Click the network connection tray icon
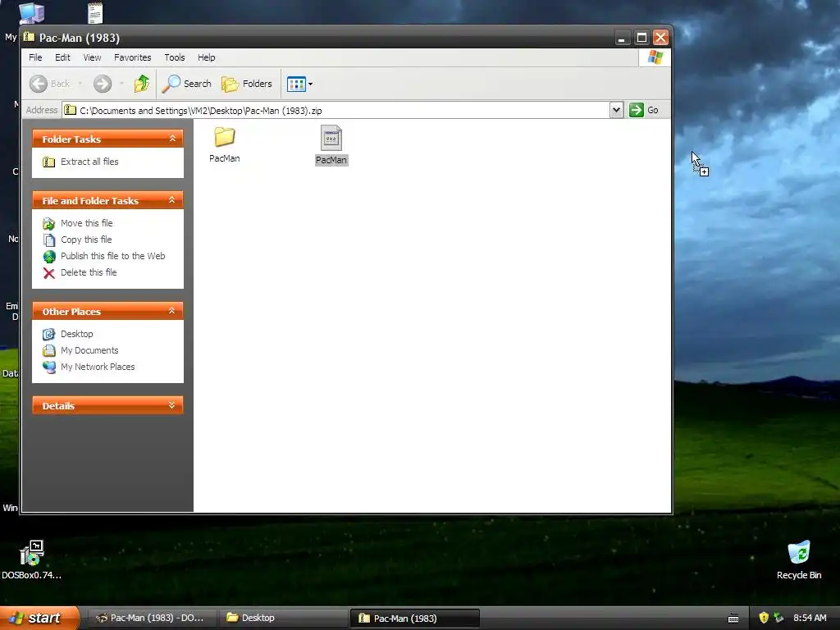840x630 pixels. click(779, 618)
